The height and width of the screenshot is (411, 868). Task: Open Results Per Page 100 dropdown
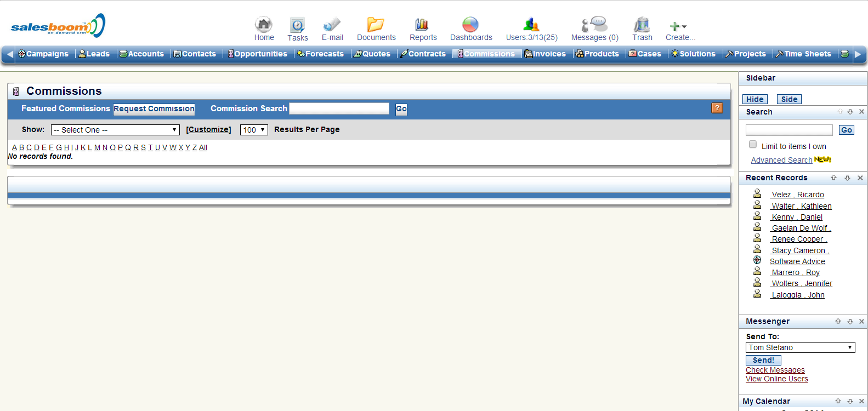pyautogui.click(x=254, y=130)
